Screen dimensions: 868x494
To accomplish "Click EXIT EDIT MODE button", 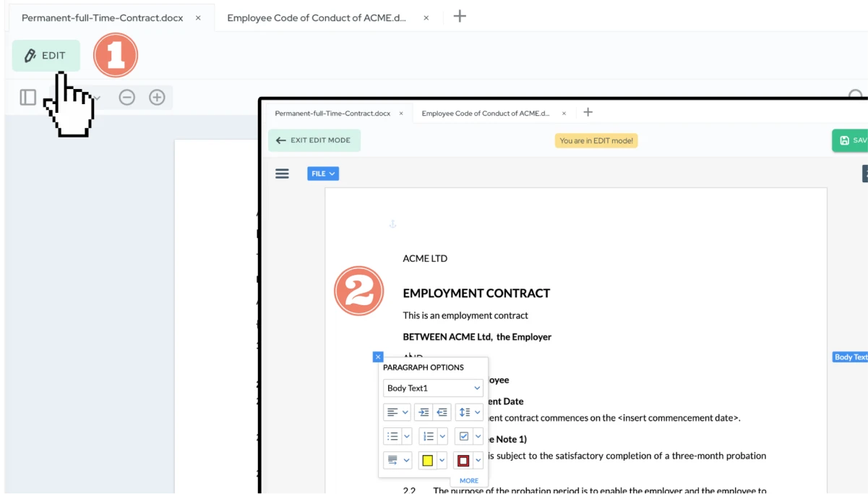I will tap(314, 140).
